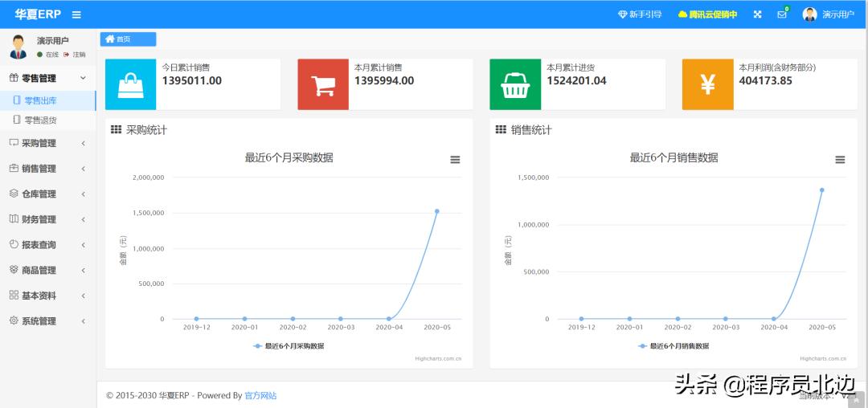This screenshot has height=408, width=868.
Task: Open the 演示用户 account menu in header
Action: (x=828, y=15)
